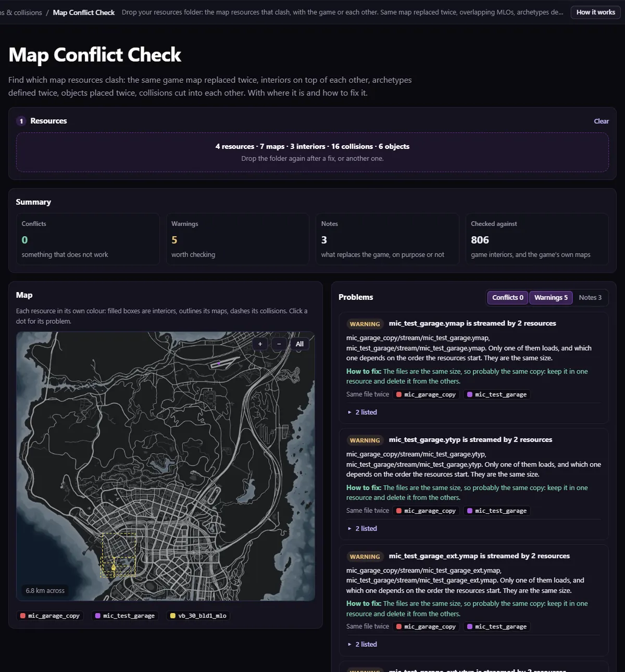Click mic_test_garage tag in mic_test_garage.ymap warning
This screenshot has height=672, width=625.
click(x=497, y=395)
